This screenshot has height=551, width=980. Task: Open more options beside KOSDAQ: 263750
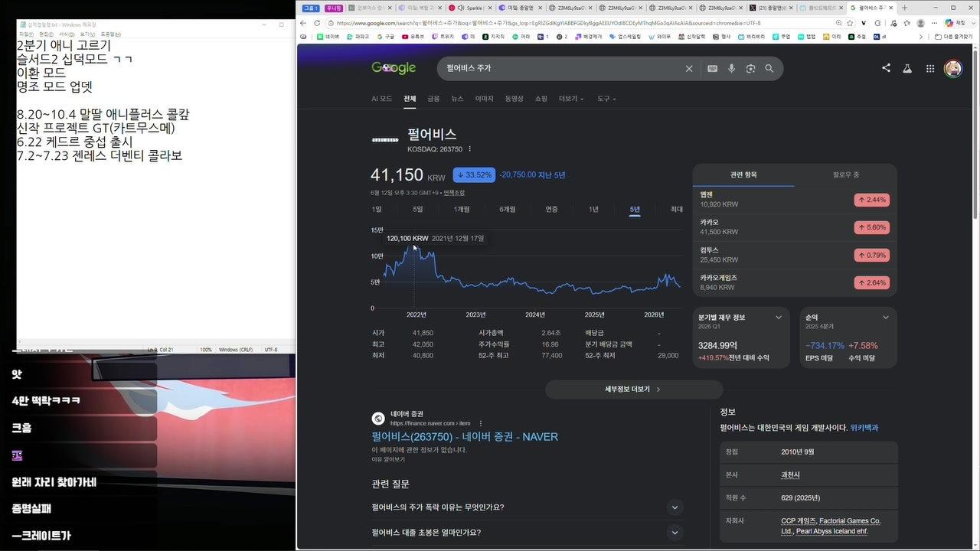pos(470,149)
